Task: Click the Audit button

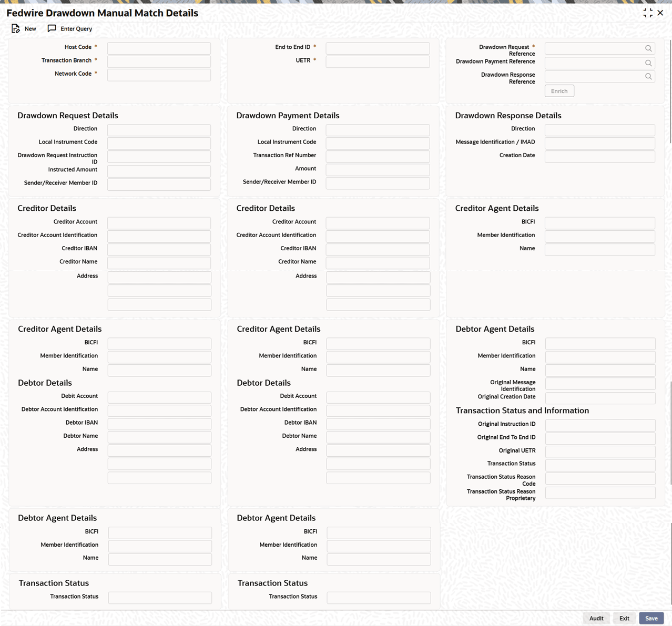Action: pyautogui.click(x=596, y=618)
